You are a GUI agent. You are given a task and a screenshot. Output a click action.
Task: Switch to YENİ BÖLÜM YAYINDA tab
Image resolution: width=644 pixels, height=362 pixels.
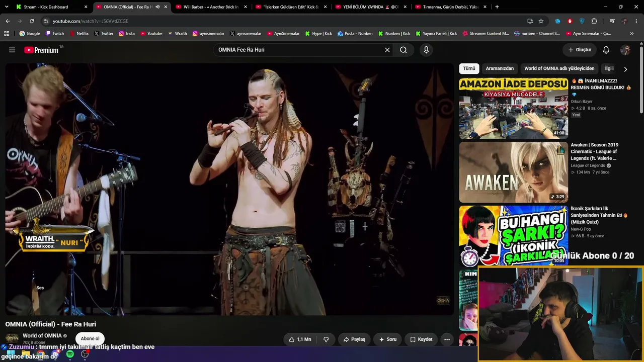pos(370,7)
